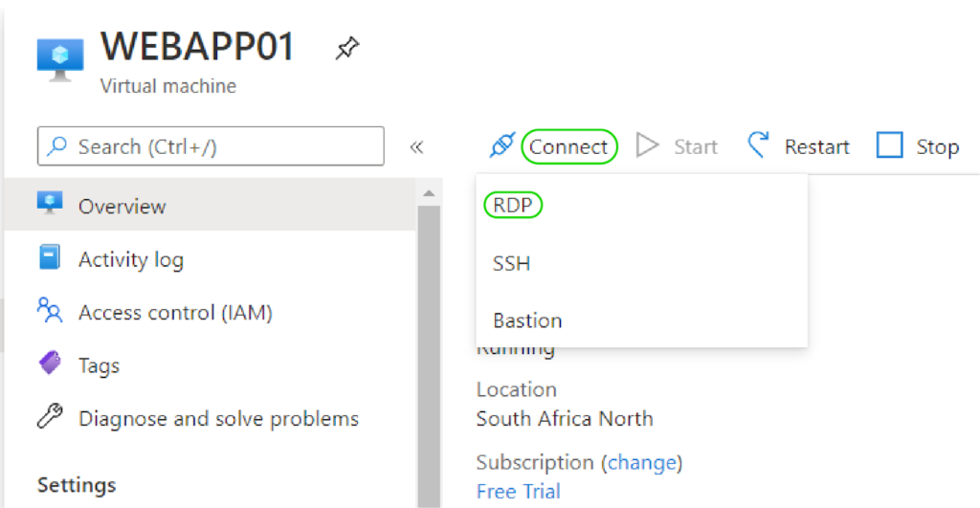Click the Virtual machine subtitle text

(168, 85)
